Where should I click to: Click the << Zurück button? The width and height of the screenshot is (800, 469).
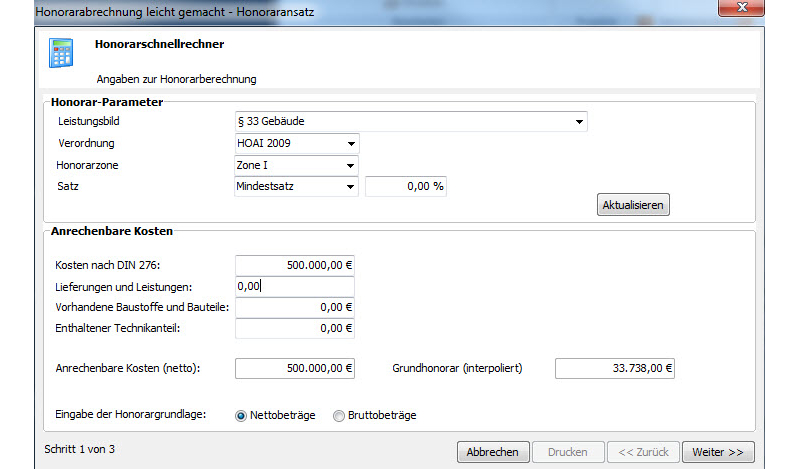644,452
